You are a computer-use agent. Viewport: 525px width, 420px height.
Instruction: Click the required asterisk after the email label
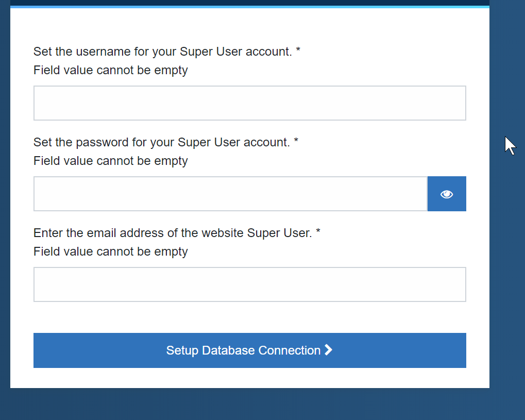pyautogui.click(x=318, y=231)
